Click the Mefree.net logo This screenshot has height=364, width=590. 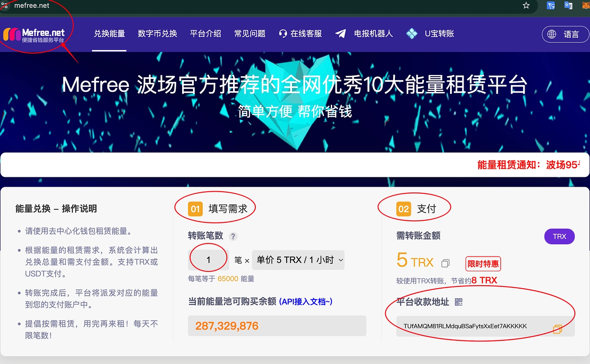35,35
